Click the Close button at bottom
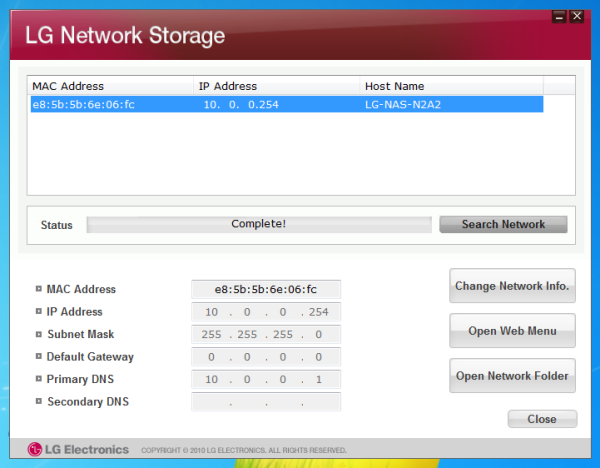Viewport: 600px width, 468px height. [542, 419]
